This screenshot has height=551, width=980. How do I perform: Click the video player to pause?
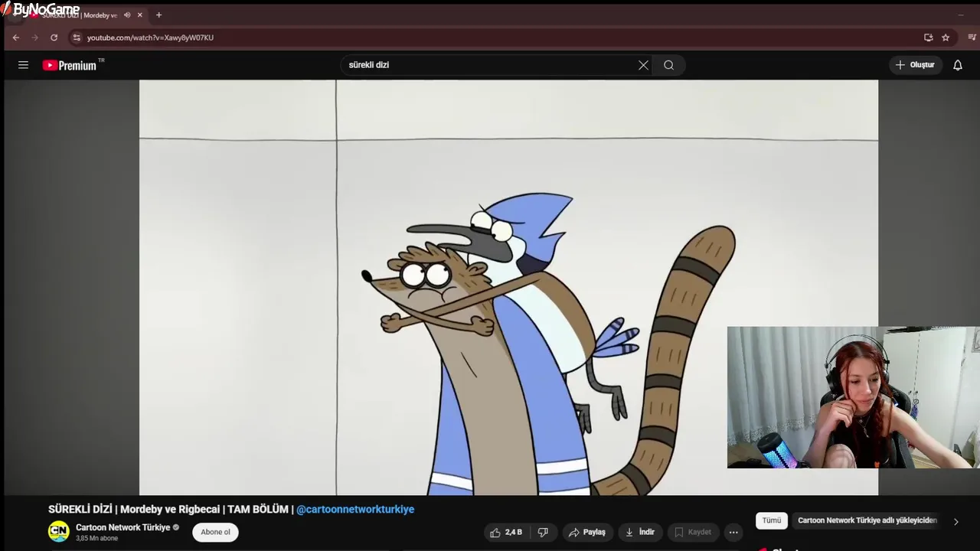508,288
